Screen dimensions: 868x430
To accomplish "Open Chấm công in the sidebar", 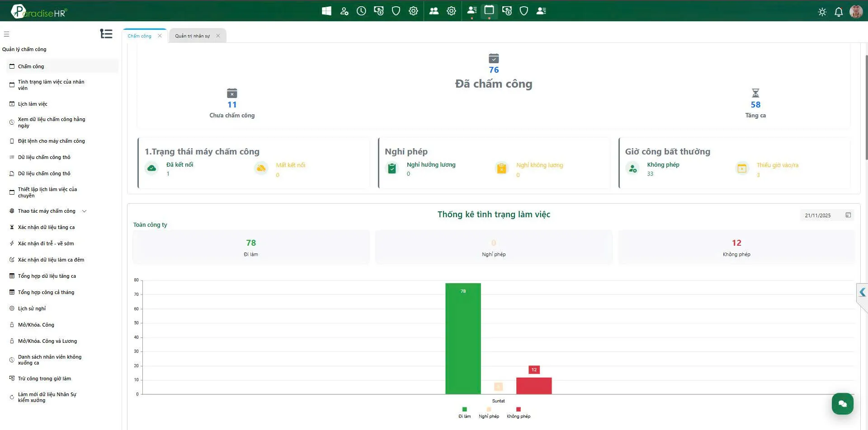I will [62, 66].
